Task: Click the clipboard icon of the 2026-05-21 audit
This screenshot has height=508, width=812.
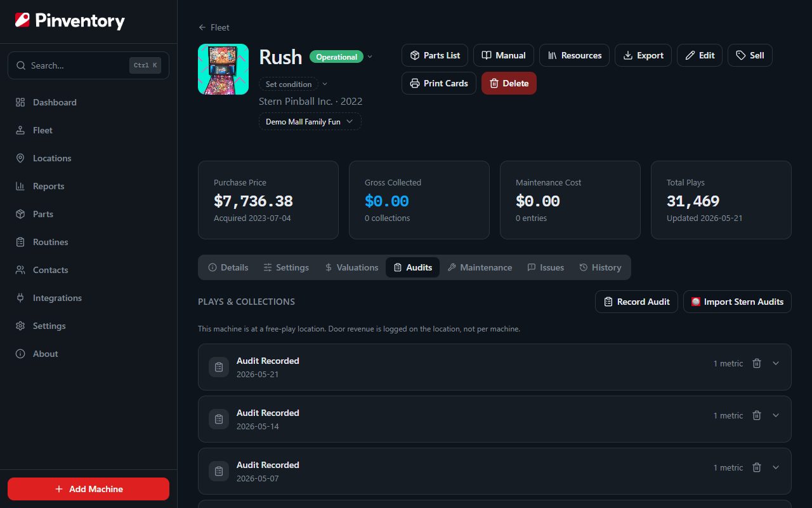Action: tap(219, 367)
